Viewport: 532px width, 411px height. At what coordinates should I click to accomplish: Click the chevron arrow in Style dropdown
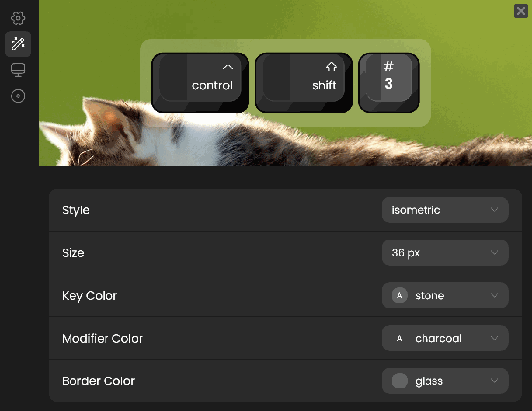click(495, 210)
